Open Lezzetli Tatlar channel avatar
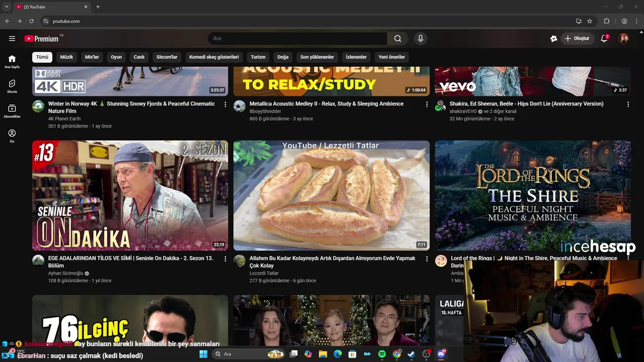The width and height of the screenshot is (644, 362). coord(239,260)
